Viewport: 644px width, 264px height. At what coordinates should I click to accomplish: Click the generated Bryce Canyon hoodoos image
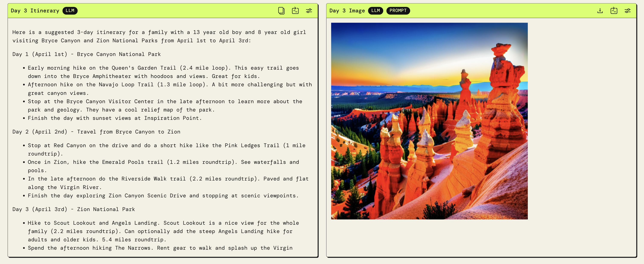coord(429,121)
